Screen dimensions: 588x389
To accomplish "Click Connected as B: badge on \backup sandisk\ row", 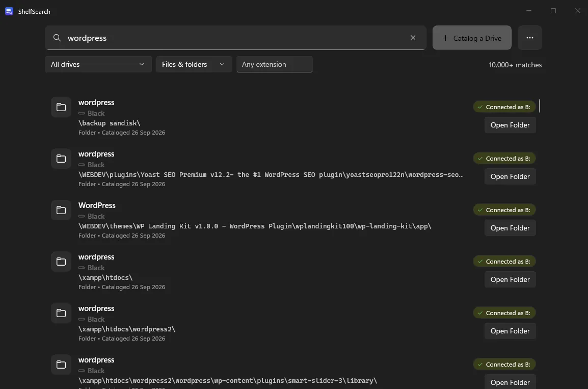I will coord(504,107).
